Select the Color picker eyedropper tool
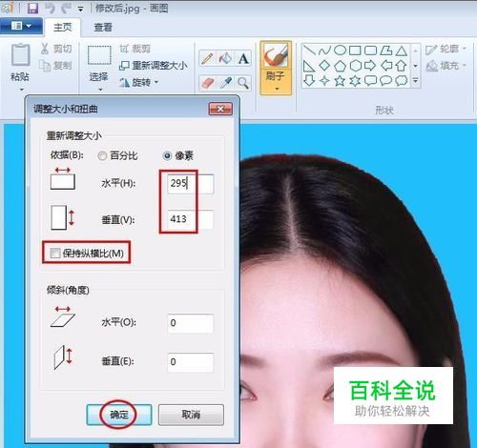477x448 pixels. click(225, 83)
